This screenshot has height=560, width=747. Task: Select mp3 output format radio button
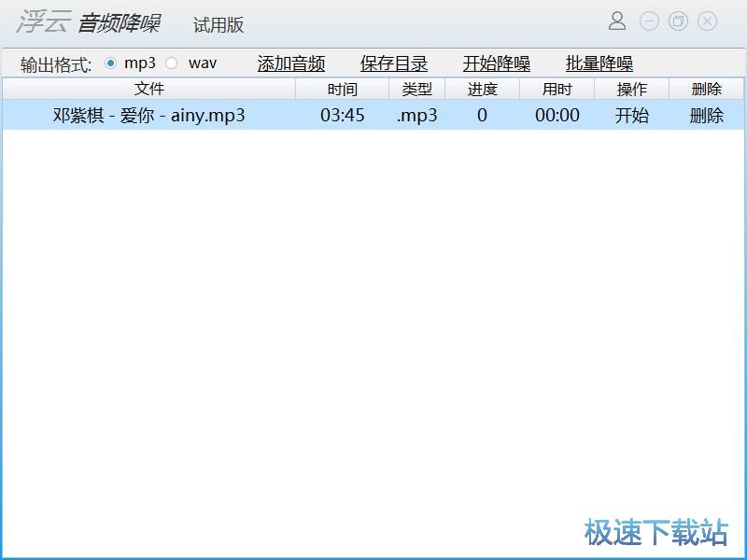110,63
